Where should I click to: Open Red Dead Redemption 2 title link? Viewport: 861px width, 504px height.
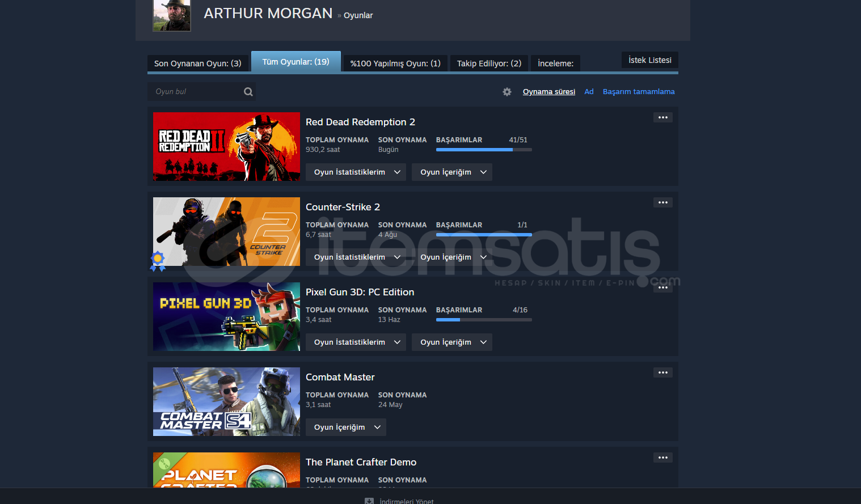pos(360,122)
